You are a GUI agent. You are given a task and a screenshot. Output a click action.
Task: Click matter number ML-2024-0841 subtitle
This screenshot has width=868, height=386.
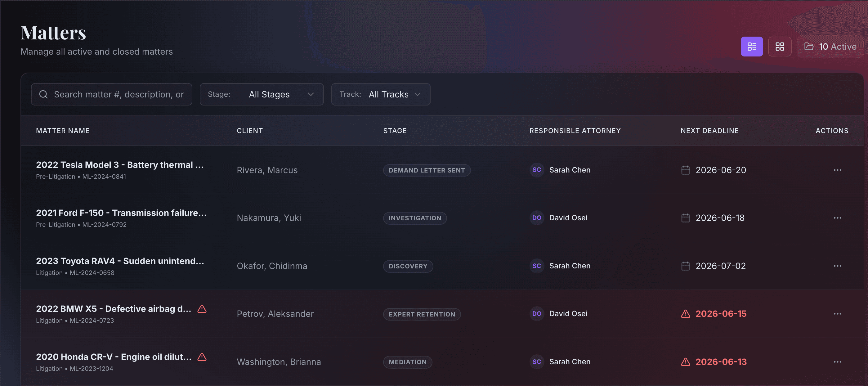click(104, 177)
